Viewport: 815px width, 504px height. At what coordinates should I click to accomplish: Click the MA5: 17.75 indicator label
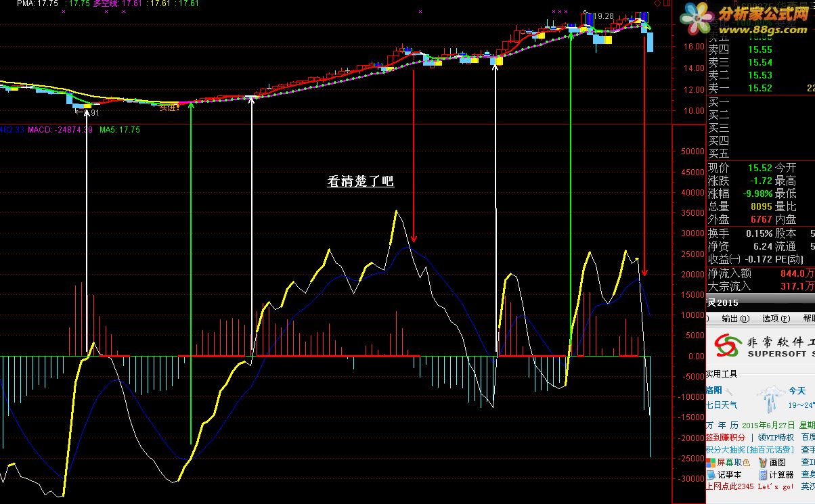click(120, 129)
